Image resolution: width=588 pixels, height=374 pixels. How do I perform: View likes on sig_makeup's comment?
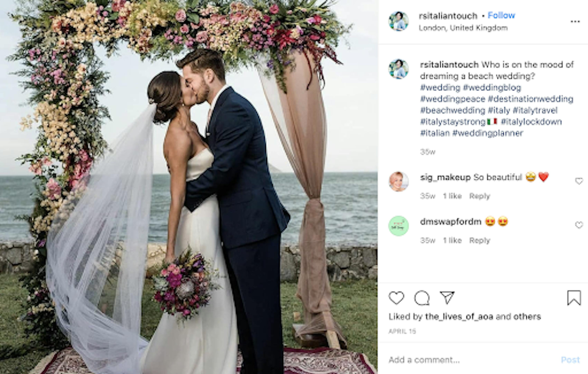click(x=452, y=196)
